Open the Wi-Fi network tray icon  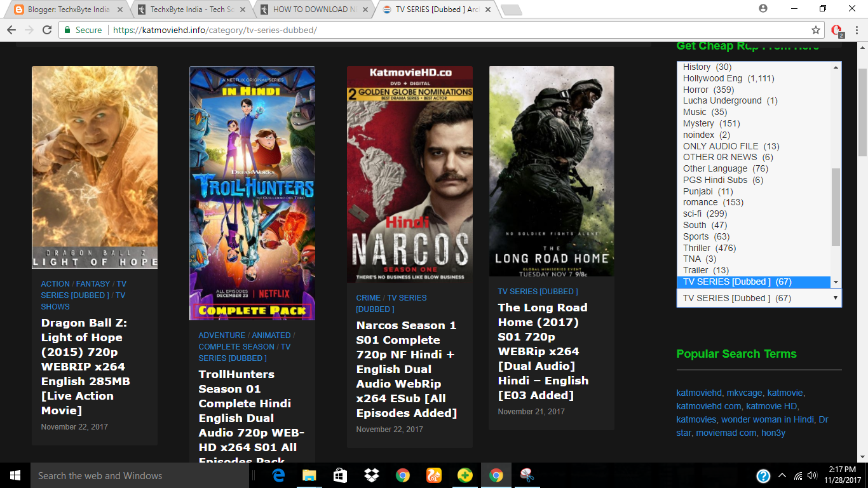point(798,475)
